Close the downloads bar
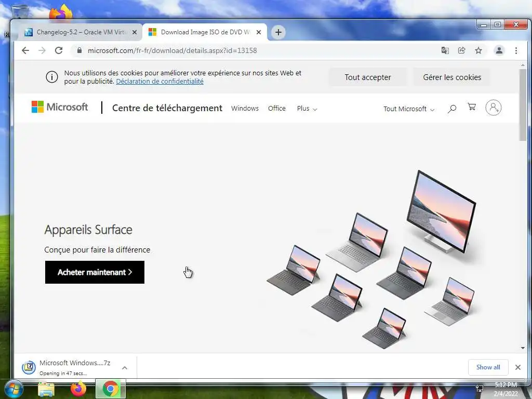Image resolution: width=532 pixels, height=399 pixels. 518,367
